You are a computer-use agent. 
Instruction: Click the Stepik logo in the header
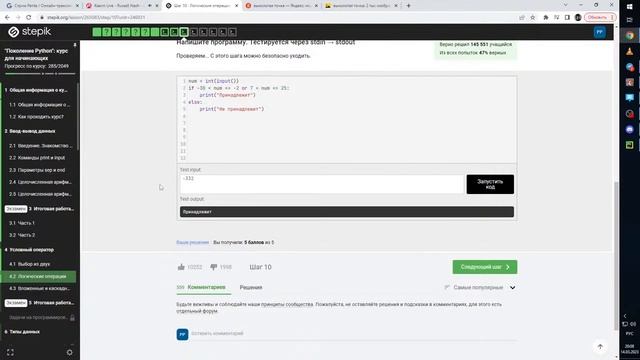pos(29,32)
